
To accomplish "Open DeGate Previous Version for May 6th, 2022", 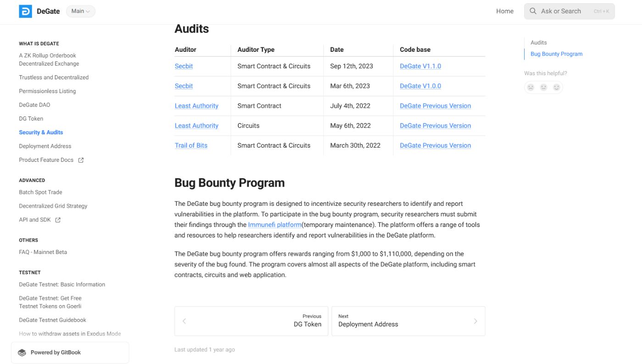I will (435, 126).
